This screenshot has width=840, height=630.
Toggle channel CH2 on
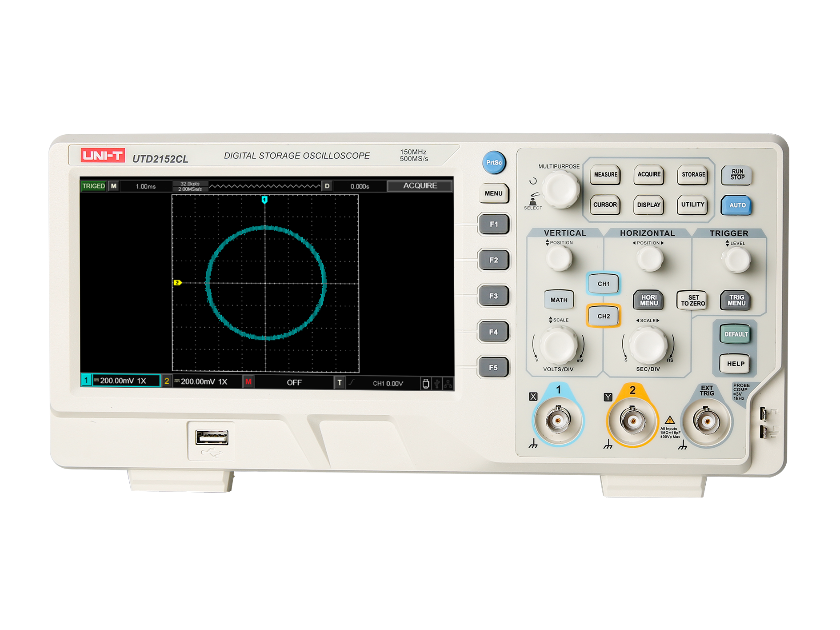click(x=603, y=317)
